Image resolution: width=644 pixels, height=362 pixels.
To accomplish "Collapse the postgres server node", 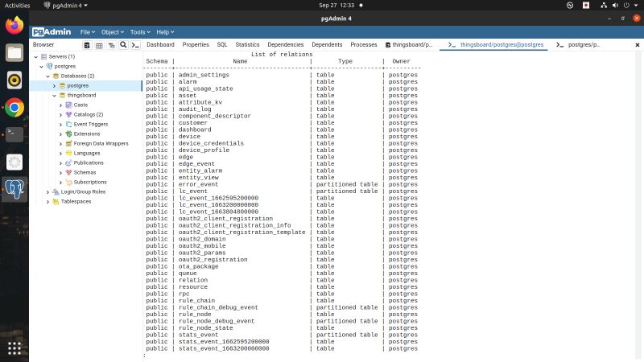I will [x=42, y=67].
